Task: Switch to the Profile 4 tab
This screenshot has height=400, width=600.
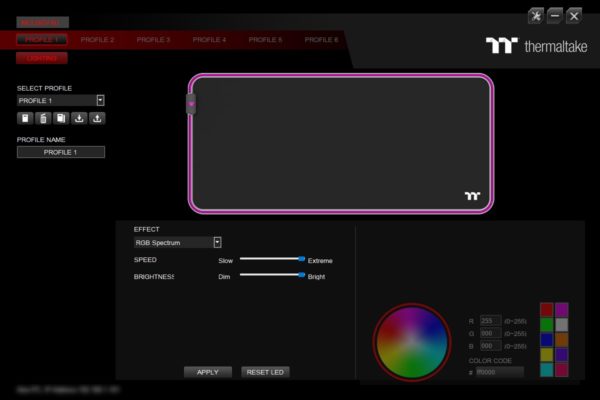Action: click(x=209, y=40)
